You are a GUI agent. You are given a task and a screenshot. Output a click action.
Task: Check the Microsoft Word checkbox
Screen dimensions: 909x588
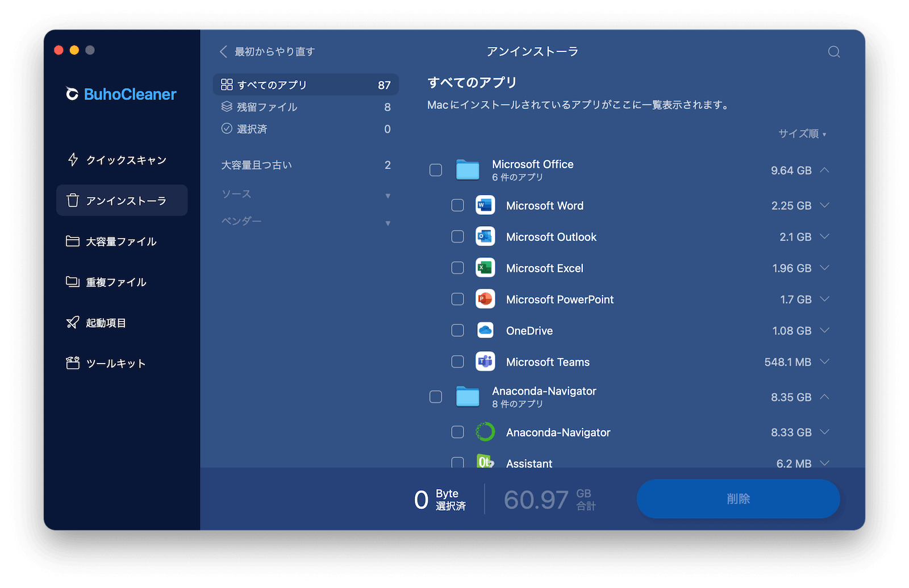457,205
